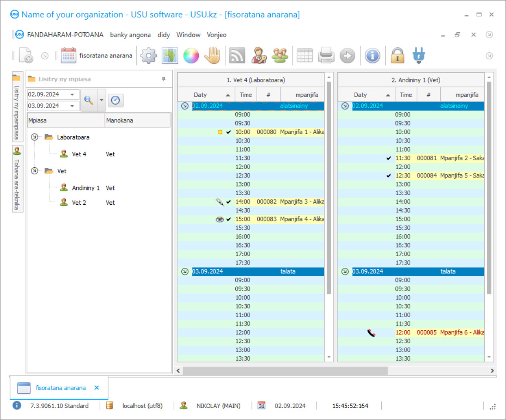Toggle checkmark on 12:30 appointment 000084
The image size is (506, 420).
pos(388,176)
